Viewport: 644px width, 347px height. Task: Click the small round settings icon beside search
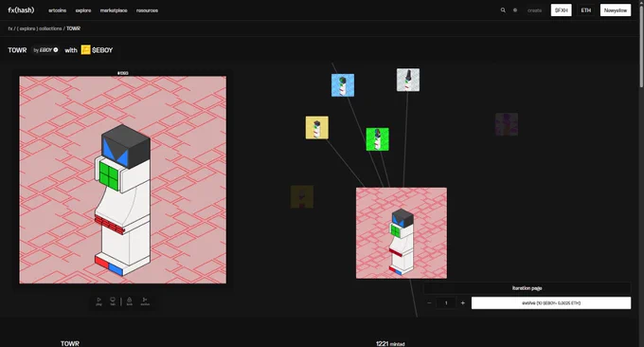pyautogui.click(x=515, y=10)
